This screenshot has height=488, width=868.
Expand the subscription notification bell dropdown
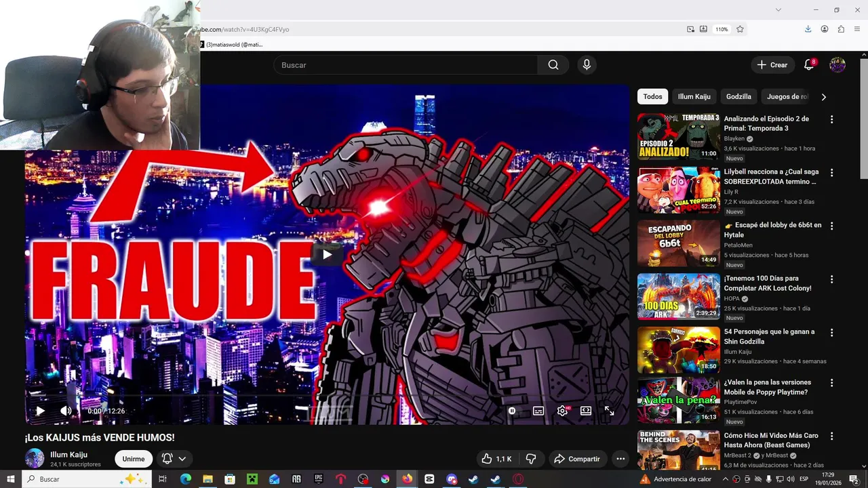tap(174, 459)
